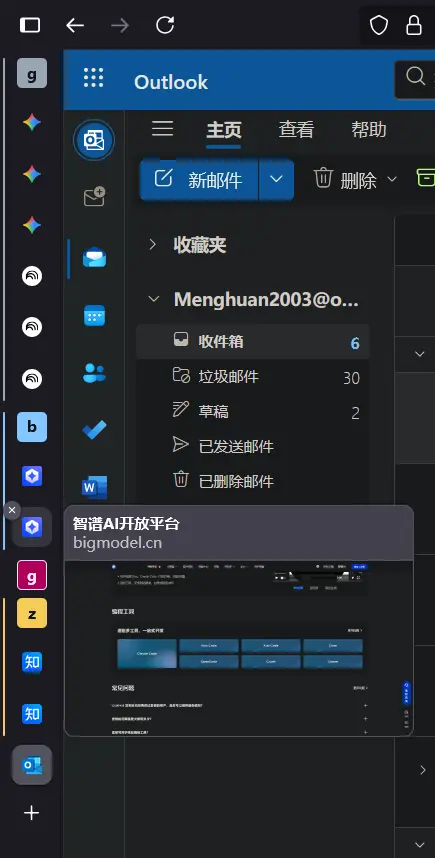Screen dimensions: 435x858
Task: Switch to the upper 知 Zhihu tab
Action: click(32, 662)
